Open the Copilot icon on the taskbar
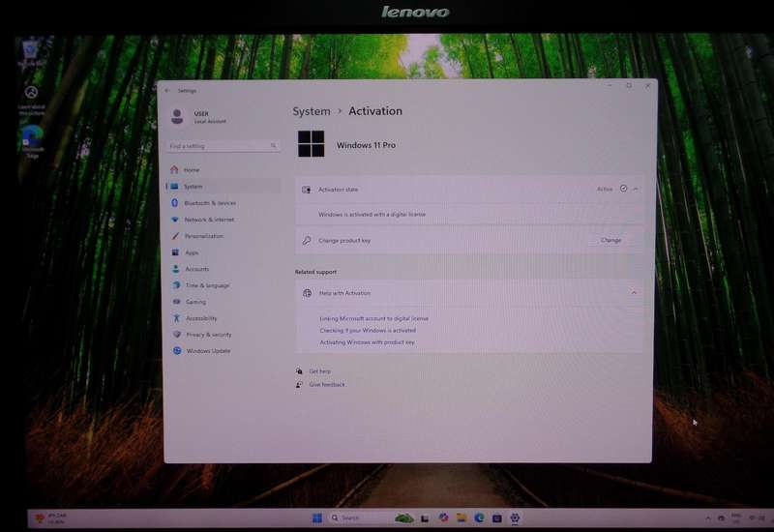This screenshot has width=774, height=532. point(443,517)
